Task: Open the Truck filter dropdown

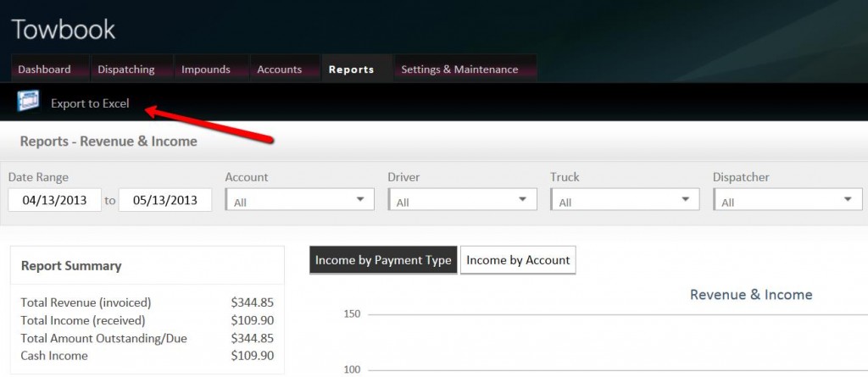Action: pyautogui.click(x=625, y=200)
